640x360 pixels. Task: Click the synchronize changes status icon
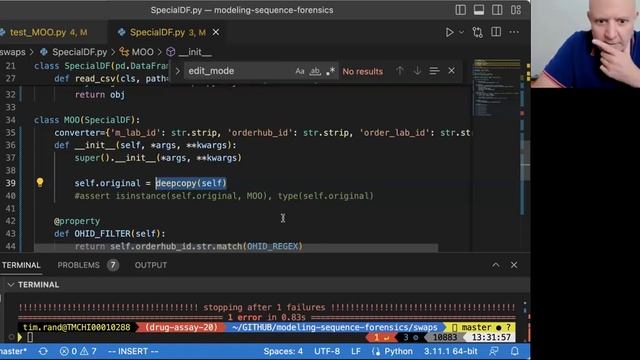(x=43, y=351)
